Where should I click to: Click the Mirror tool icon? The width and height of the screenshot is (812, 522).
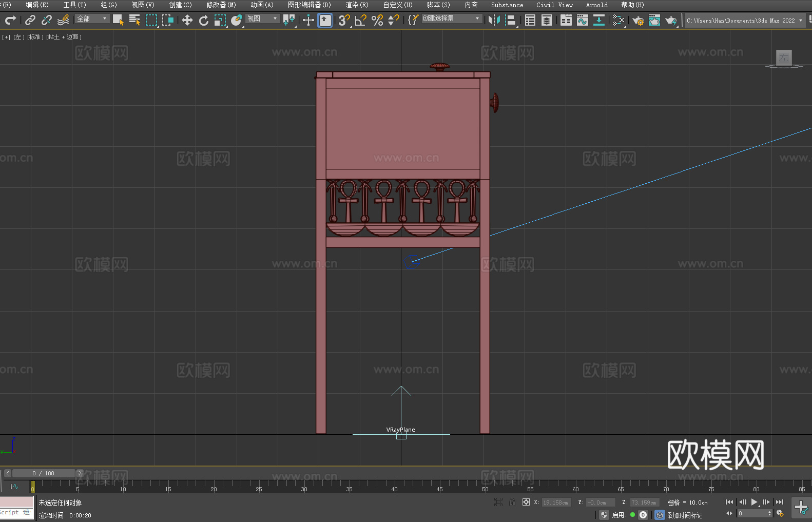pyautogui.click(x=494, y=20)
